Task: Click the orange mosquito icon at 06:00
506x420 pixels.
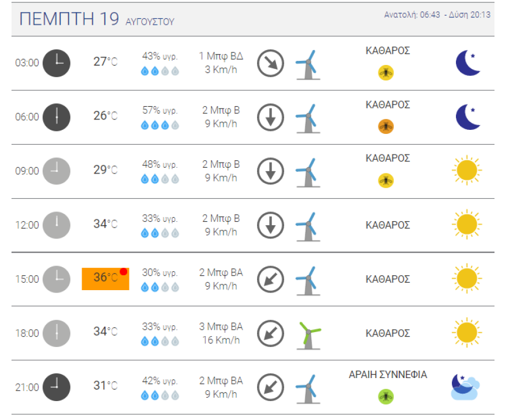Action: click(386, 126)
